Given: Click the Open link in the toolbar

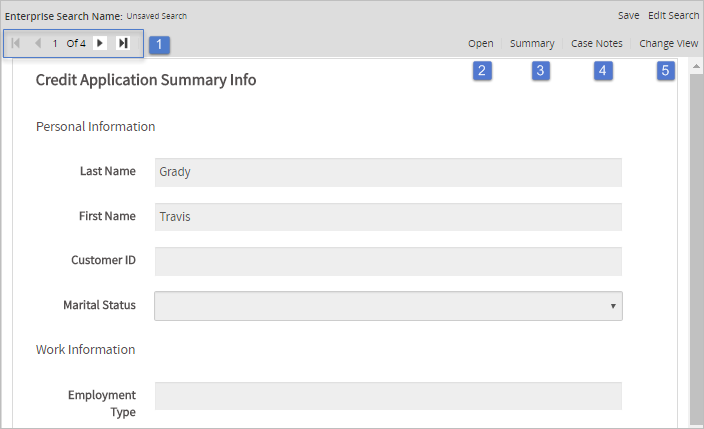Looking at the screenshot, I should [x=480, y=44].
